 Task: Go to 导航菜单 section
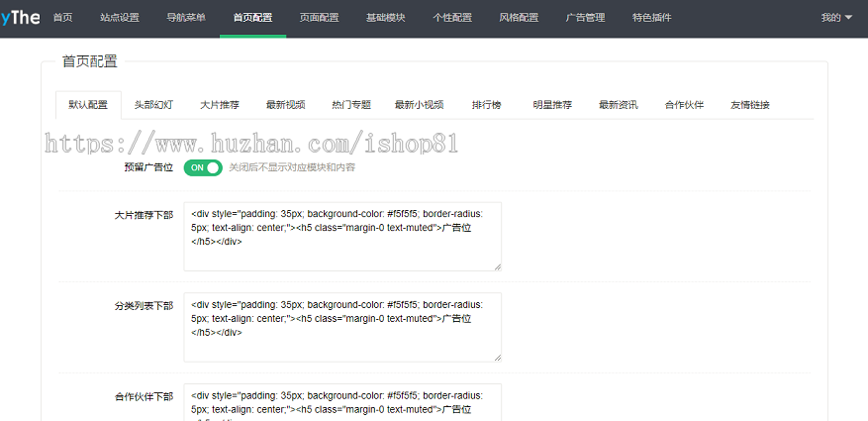[186, 18]
